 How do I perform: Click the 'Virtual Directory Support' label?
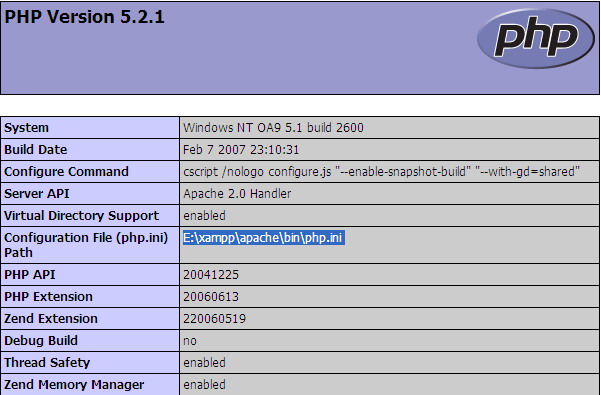click(81, 215)
